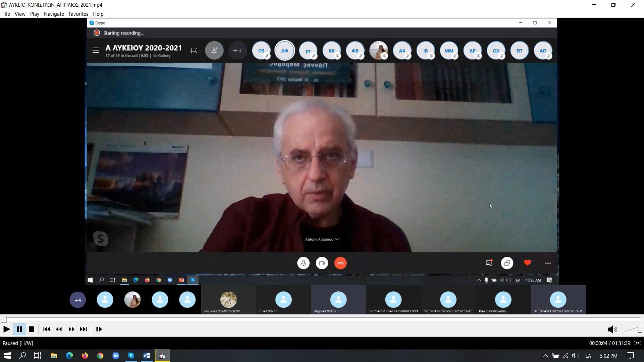
Task: Select ΔΦ participant avatar
Action: (285, 51)
